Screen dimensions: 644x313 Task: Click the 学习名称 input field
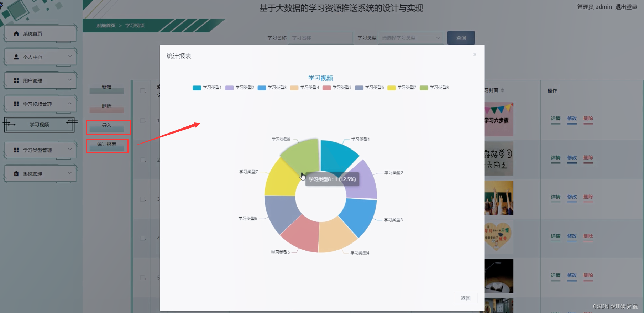321,38
